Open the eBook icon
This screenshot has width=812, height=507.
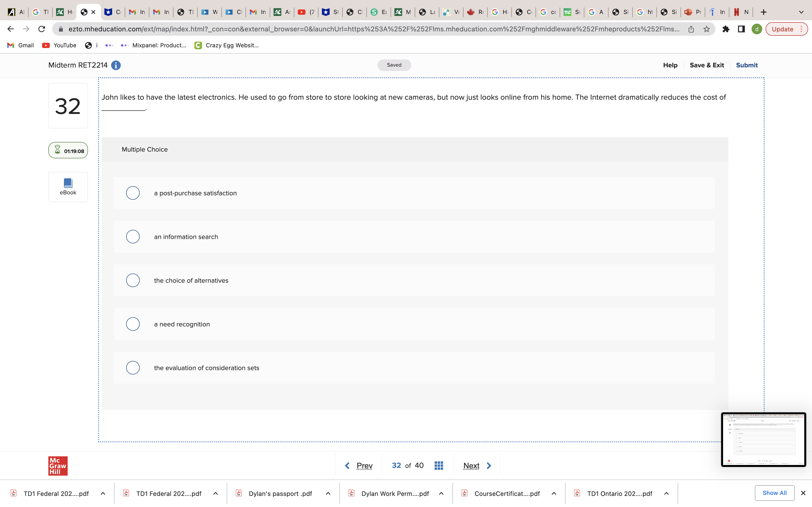pyautogui.click(x=68, y=187)
